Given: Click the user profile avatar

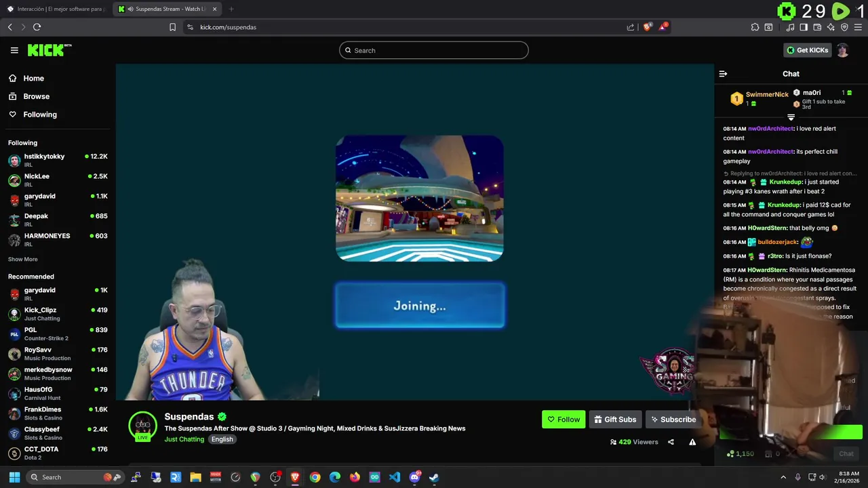Looking at the screenshot, I should (x=842, y=50).
